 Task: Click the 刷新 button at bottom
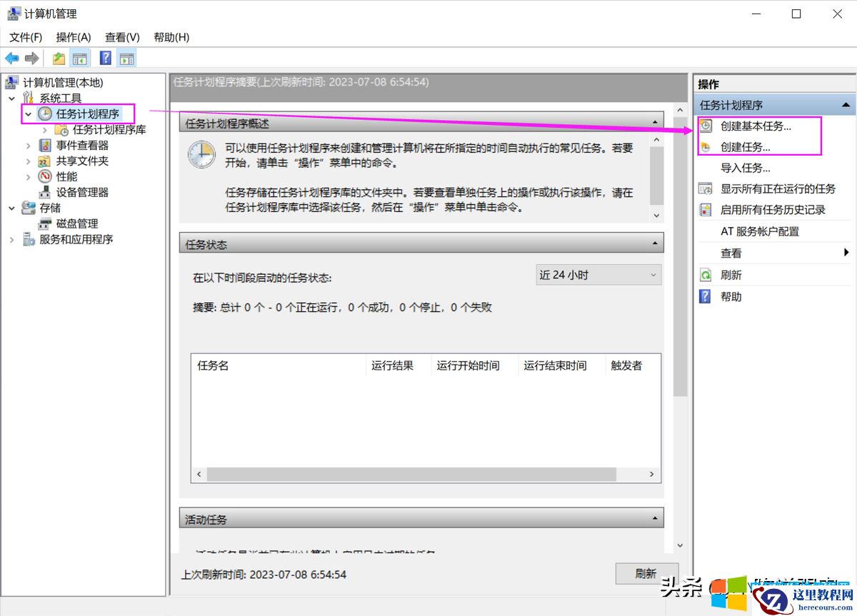[x=646, y=574]
